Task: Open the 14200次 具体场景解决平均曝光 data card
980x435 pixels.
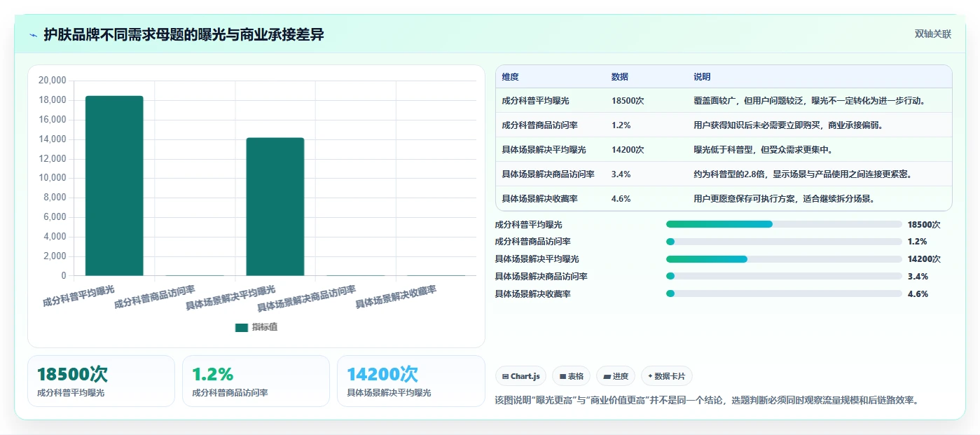Action: pyautogui.click(x=410, y=381)
